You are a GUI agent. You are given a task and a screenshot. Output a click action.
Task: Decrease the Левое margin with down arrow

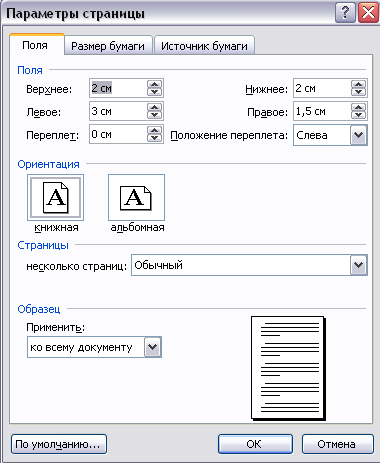click(x=154, y=115)
